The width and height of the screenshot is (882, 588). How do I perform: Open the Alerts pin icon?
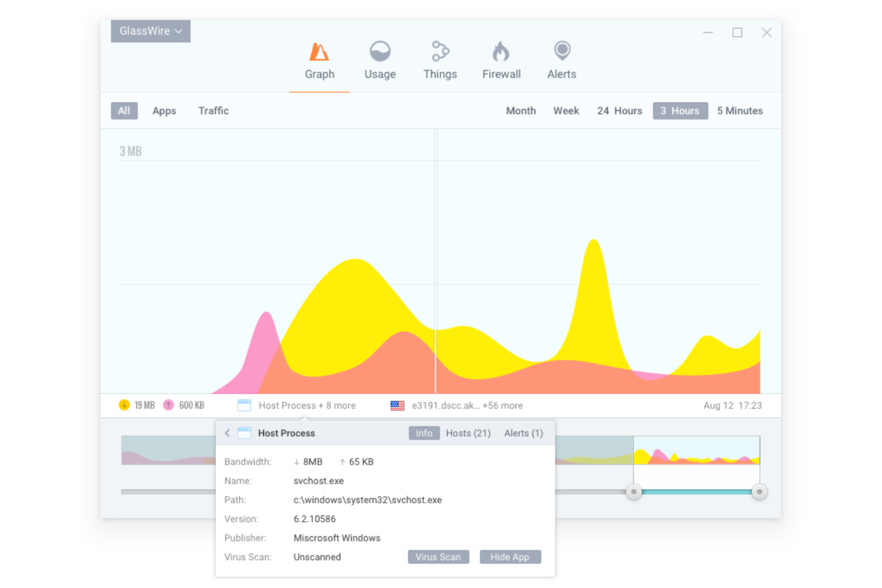click(562, 51)
